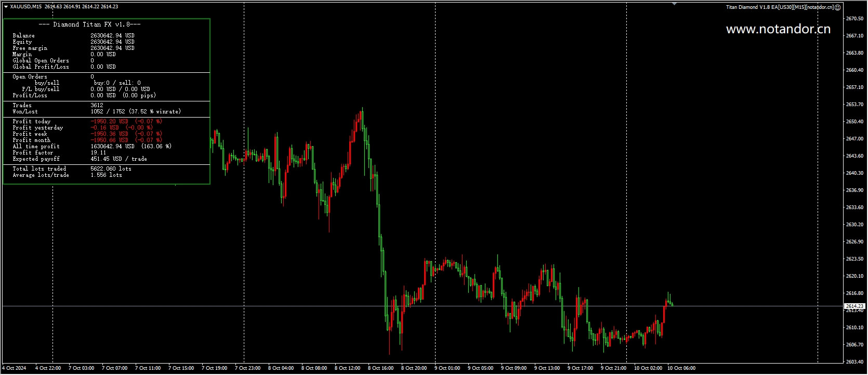This screenshot has height=375, width=868.
Task: Click the Global Open Orders label
Action: tap(41, 61)
